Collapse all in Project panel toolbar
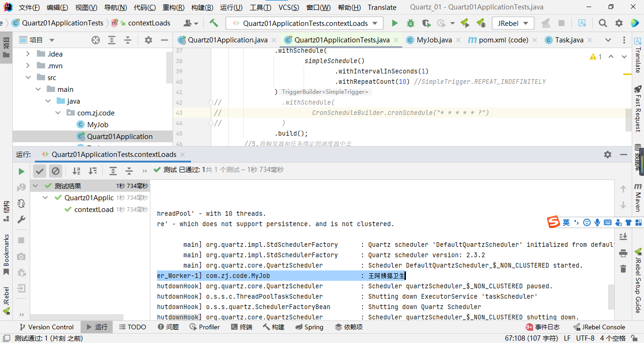 128,40
